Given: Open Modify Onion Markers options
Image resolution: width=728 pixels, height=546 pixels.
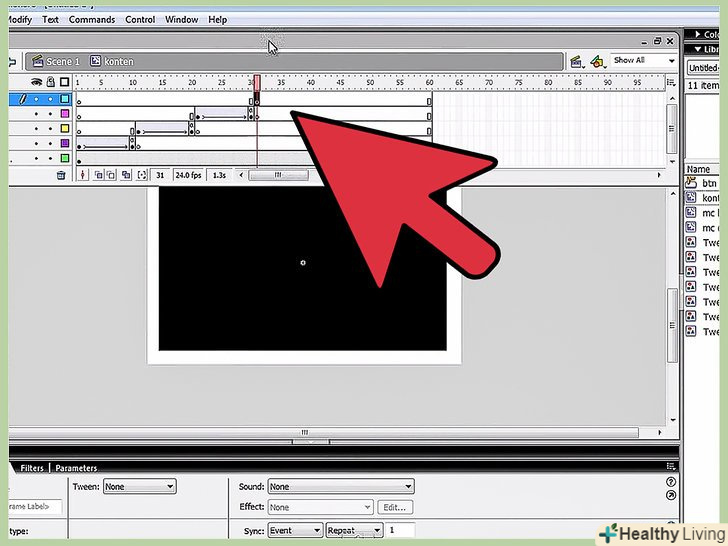Looking at the screenshot, I should click(x=142, y=175).
